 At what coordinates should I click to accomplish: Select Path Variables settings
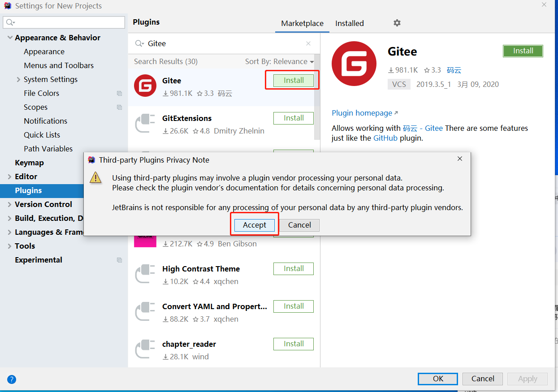click(48, 149)
